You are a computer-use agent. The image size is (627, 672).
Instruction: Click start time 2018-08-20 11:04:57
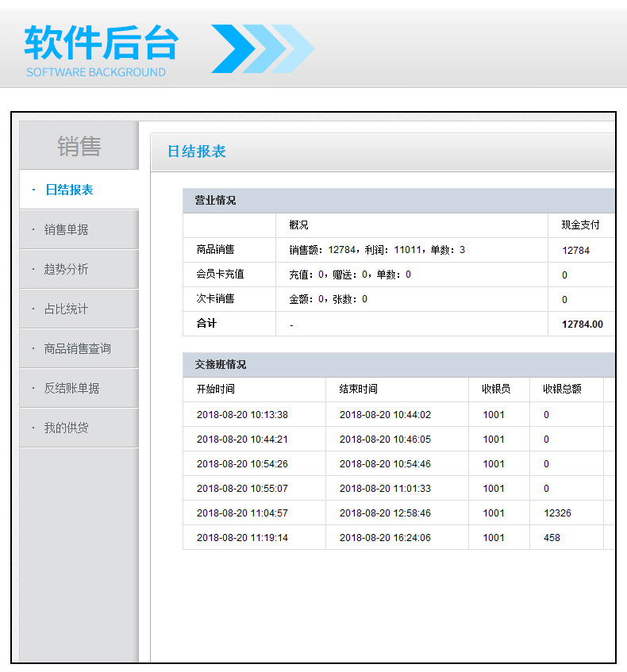click(242, 513)
